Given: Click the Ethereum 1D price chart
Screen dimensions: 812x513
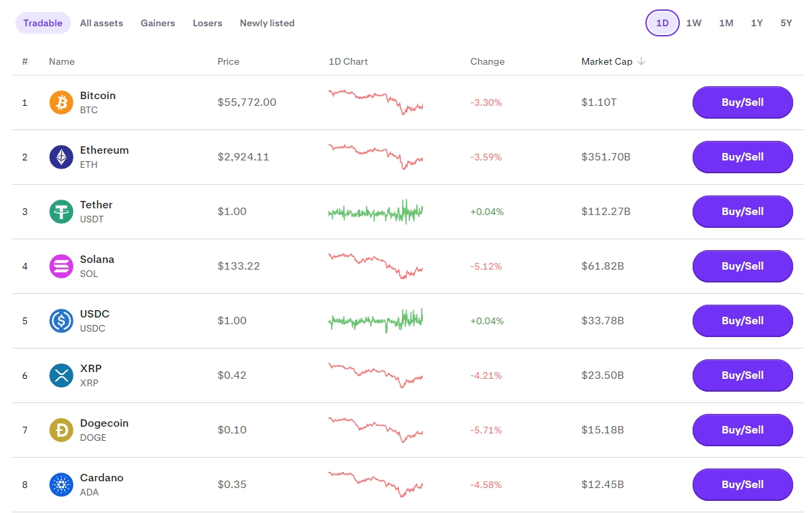Looking at the screenshot, I should 376,157.
